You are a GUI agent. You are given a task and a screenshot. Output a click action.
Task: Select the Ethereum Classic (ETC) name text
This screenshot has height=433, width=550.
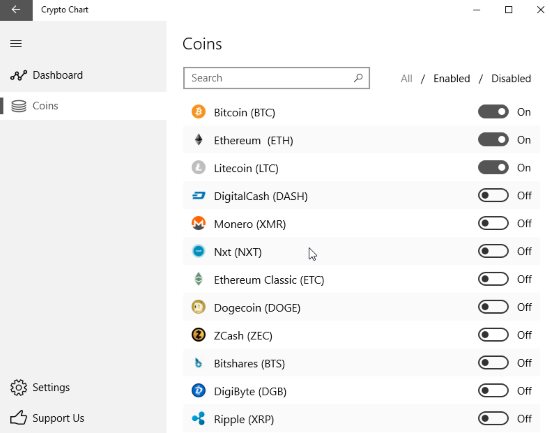[269, 280]
